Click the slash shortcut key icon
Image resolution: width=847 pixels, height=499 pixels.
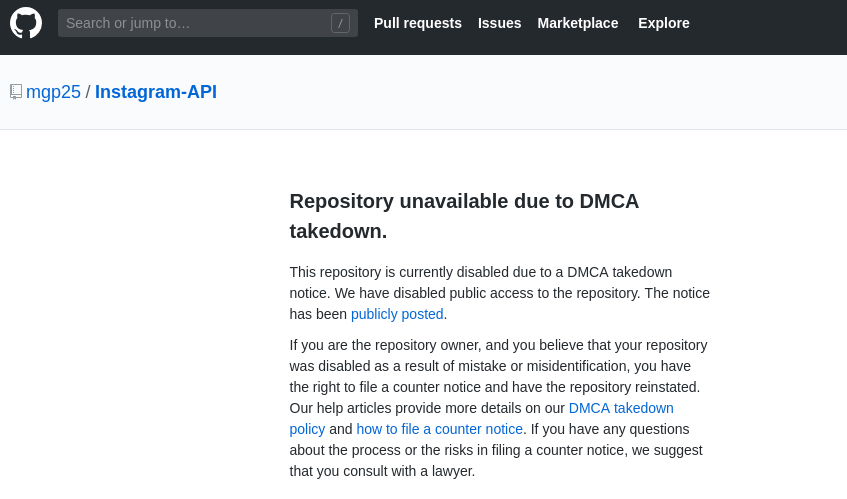340,23
